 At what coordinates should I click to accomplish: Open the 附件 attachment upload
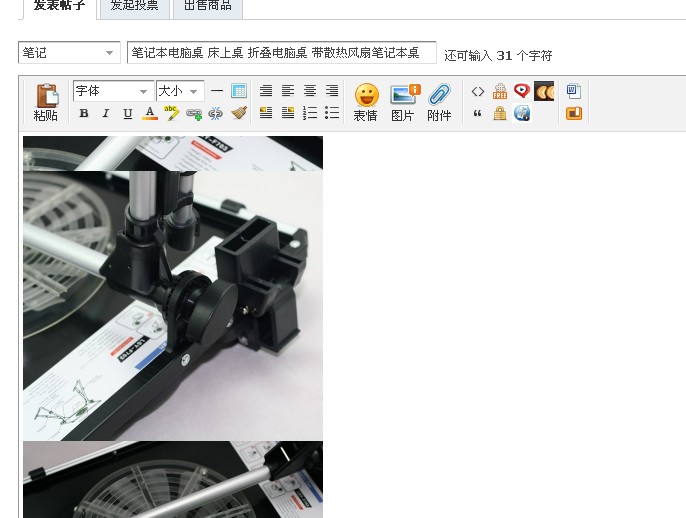tap(439, 102)
